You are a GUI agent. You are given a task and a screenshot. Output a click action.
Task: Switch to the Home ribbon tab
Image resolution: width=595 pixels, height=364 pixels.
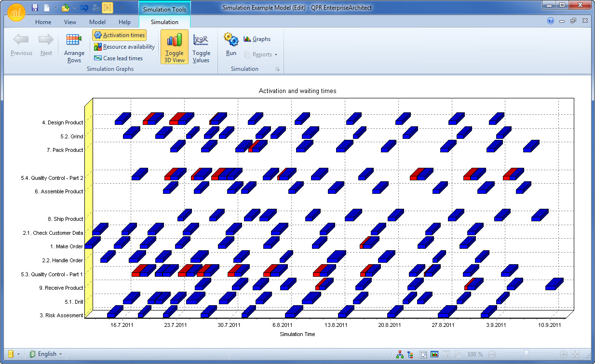[x=43, y=22]
